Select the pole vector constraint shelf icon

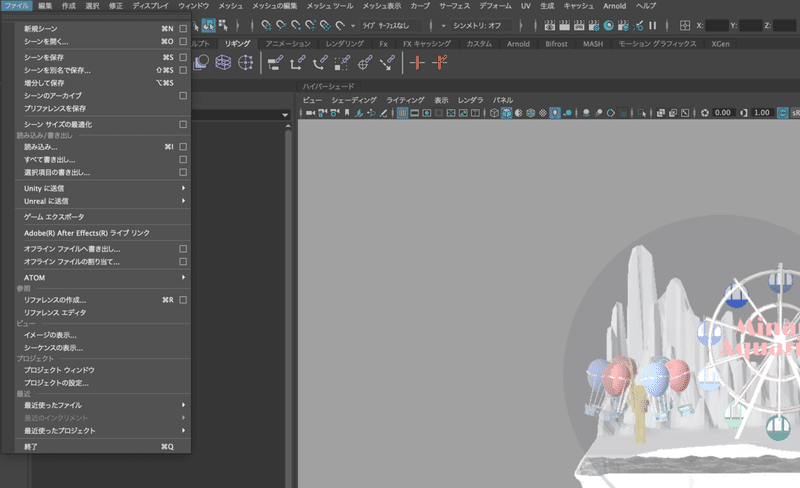(x=387, y=62)
